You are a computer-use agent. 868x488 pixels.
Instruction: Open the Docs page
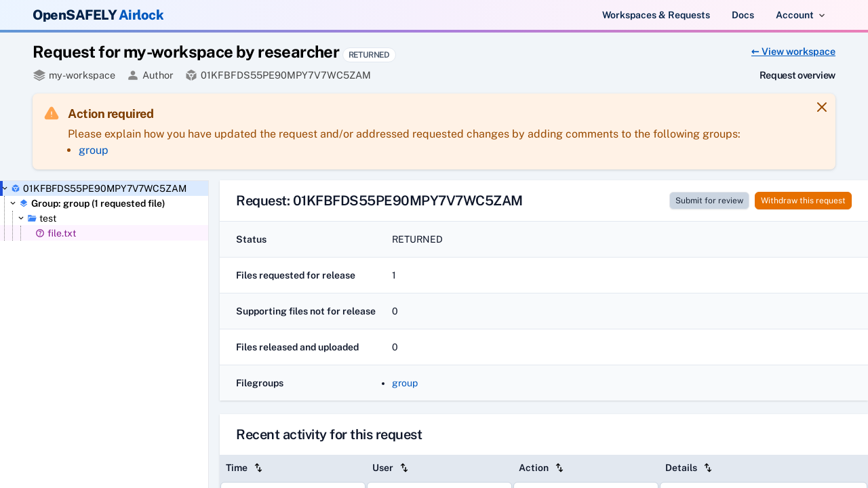743,15
